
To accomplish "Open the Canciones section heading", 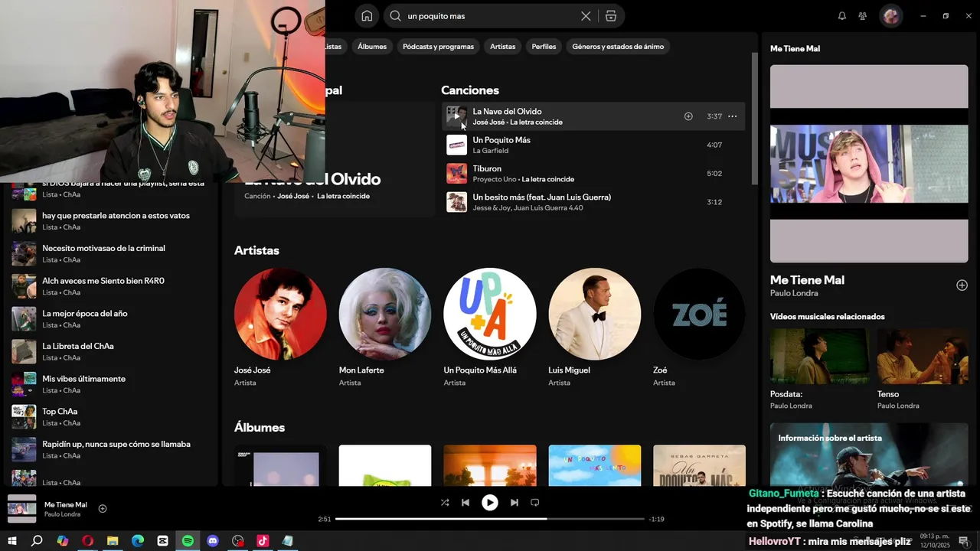I will tap(469, 90).
